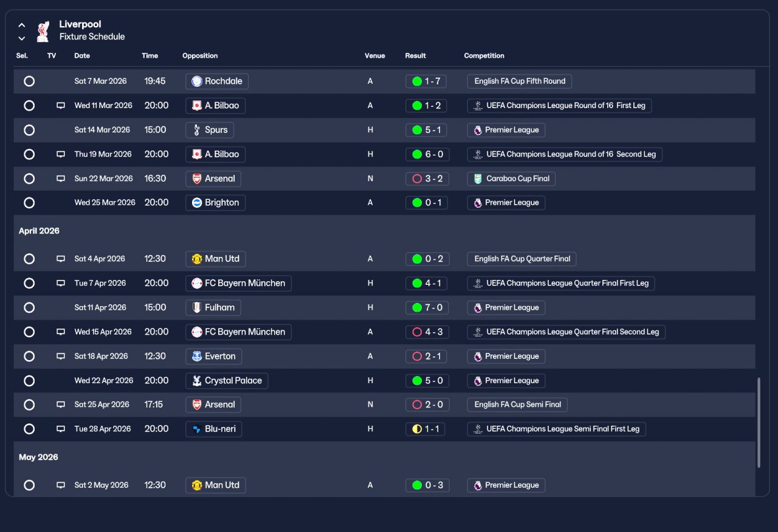Open the 7 - 0 result against Fulham

tap(427, 308)
